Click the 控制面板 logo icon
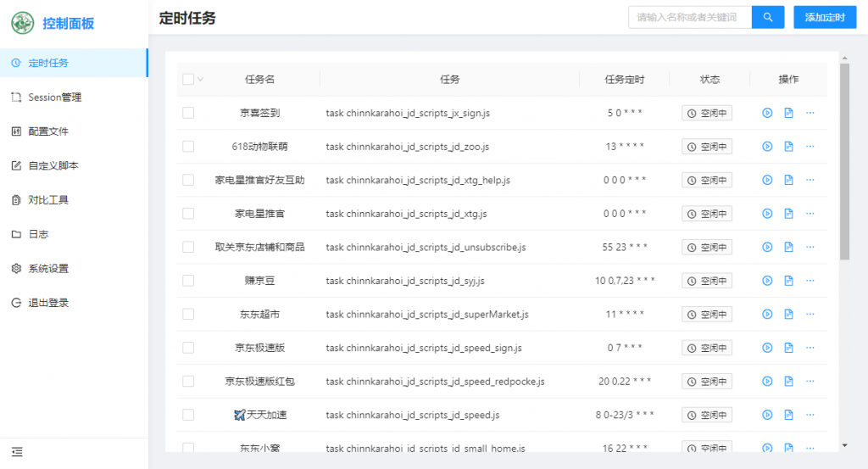Image resolution: width=868 pixels, height=469 pixels. tap(23, 24)
